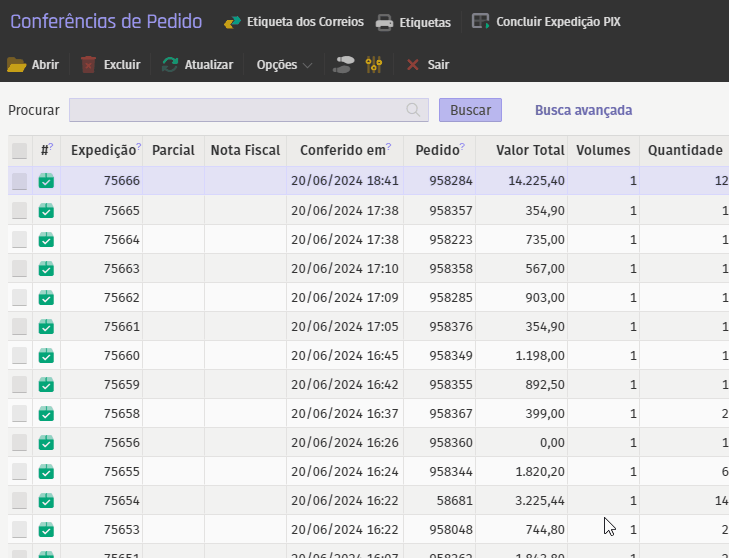Open the sliders filter settings icon

tap(375, 65)
